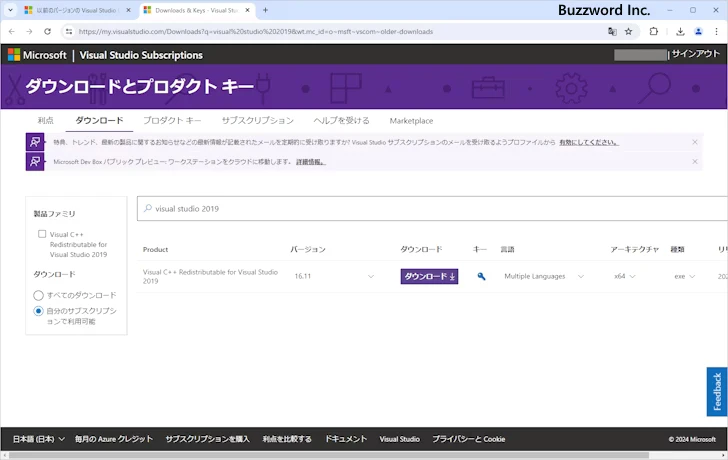Click ドキュメント footer link
The image size is (728, 460).
pos(346,439)
